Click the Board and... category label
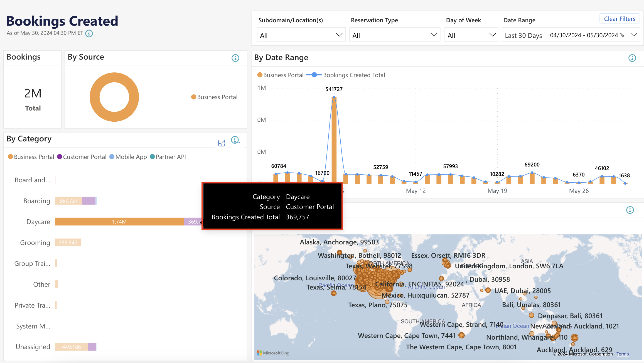Image resolution: width=644 pixels, height=363 pixels. point(32,180)
